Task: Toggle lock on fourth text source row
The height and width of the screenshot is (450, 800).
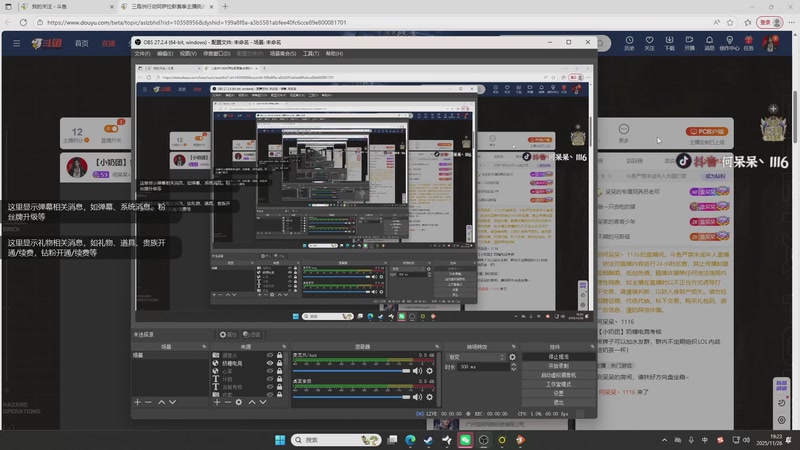Action: (x=279, y=379)
